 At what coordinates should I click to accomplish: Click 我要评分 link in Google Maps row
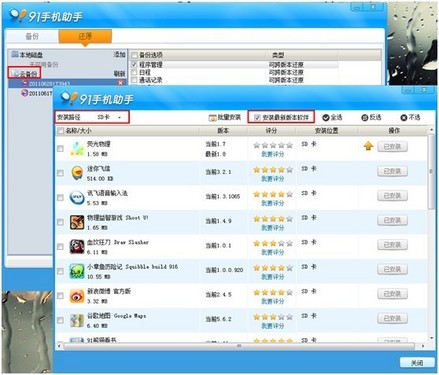pos(273,326)
